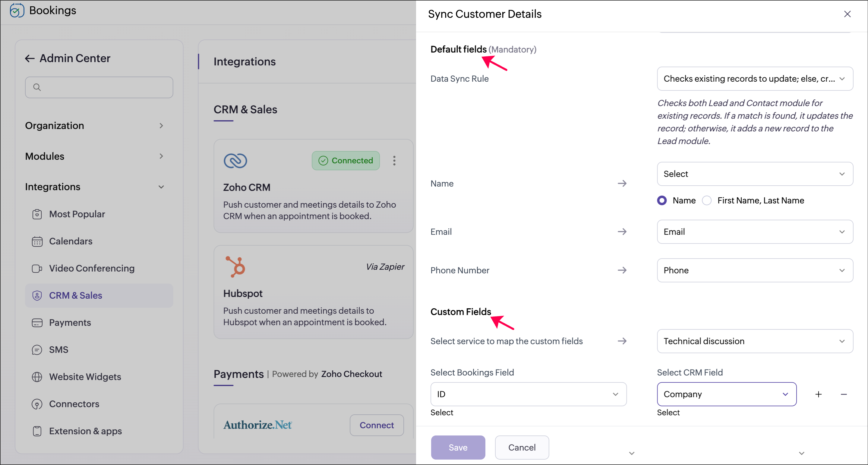Click the Hubspot logo icon
This screenshot has width=868, height=465.
coord(235,267)
